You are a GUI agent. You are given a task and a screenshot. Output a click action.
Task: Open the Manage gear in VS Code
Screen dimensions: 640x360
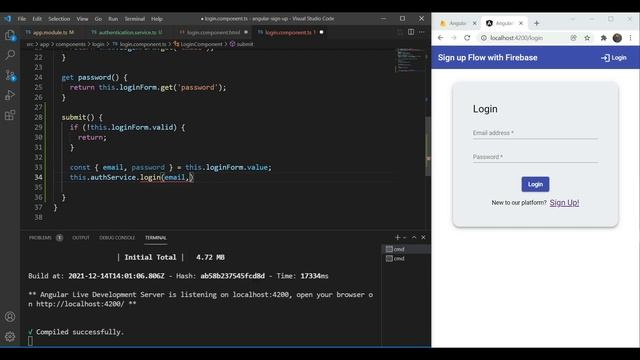pyautogui.click(x=10, y=336)
